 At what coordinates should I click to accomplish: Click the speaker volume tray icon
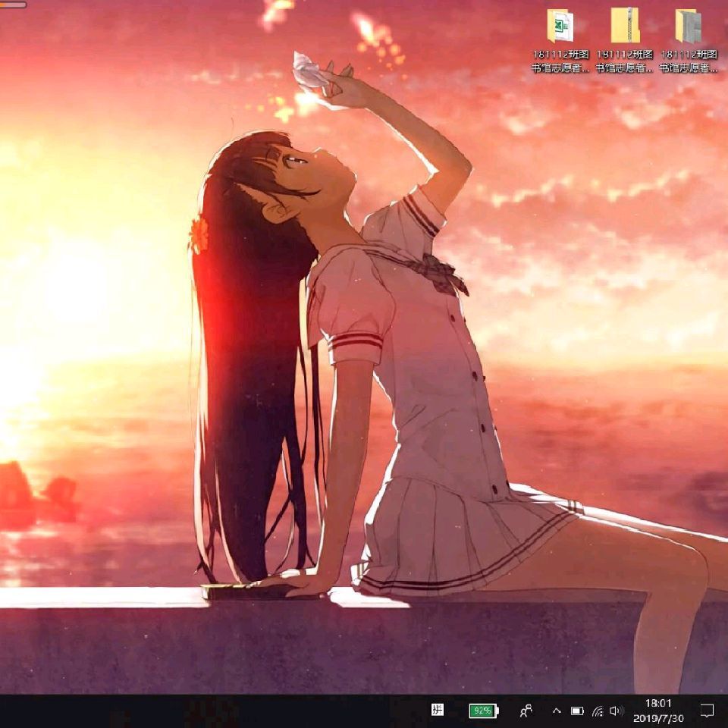[616, 711]
